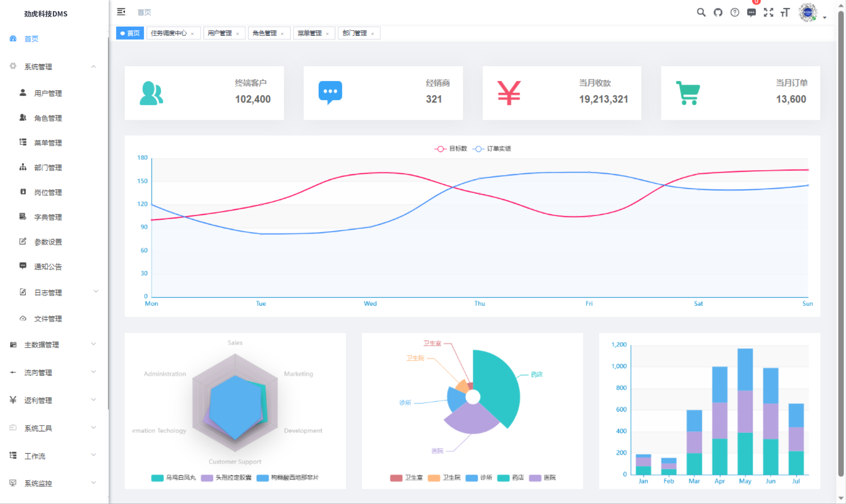The width and height of the screenshot is (846, 504).
Task: Close the 部门管理 tab
Action: [372, 34]
